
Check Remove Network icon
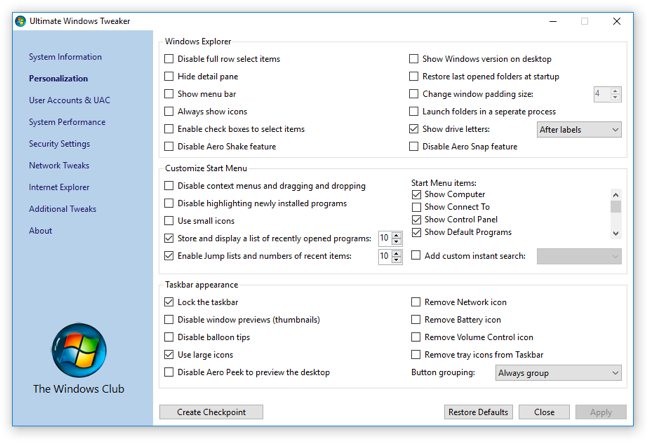416,302
